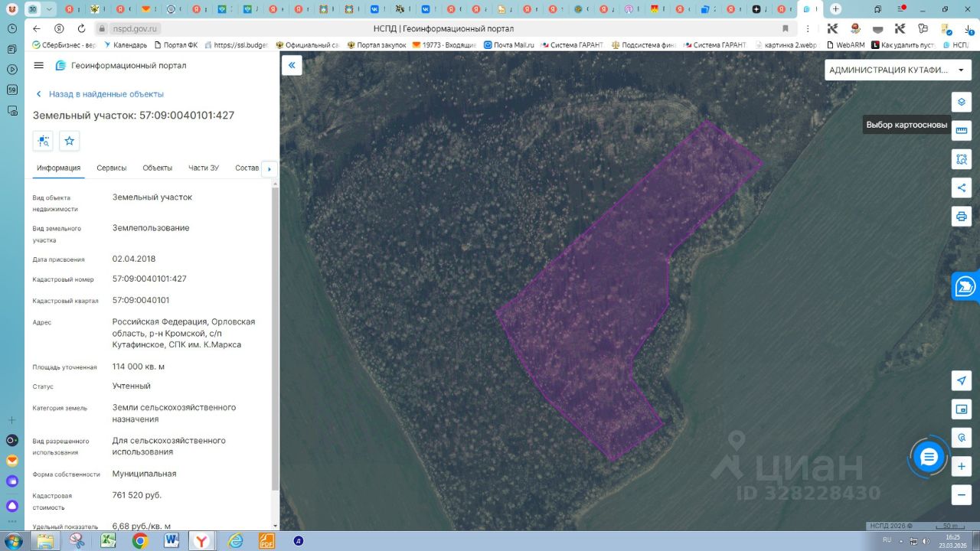Select the Землепользование value

click(151, 228)
